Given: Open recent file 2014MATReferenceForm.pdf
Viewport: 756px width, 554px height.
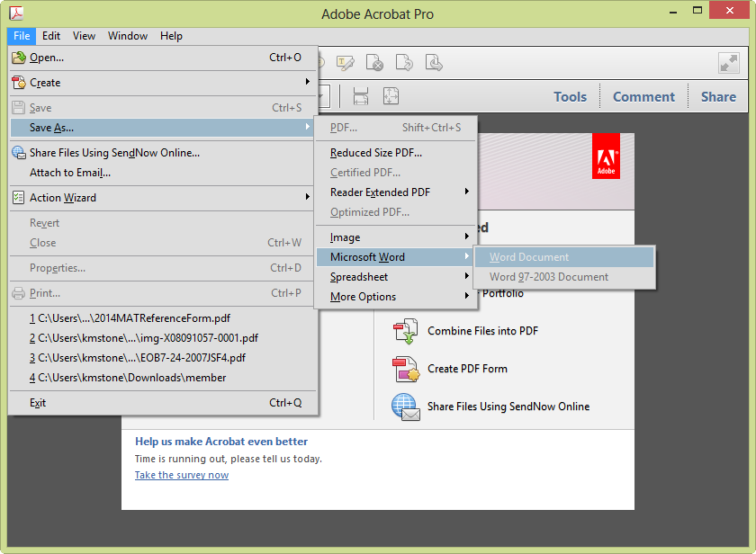Looking at the screenshot, I should 163,318.
